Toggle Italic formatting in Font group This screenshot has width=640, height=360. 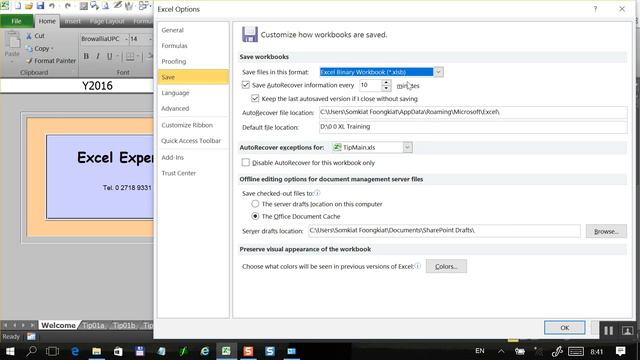pyautogui.click(x=98, y=56)
